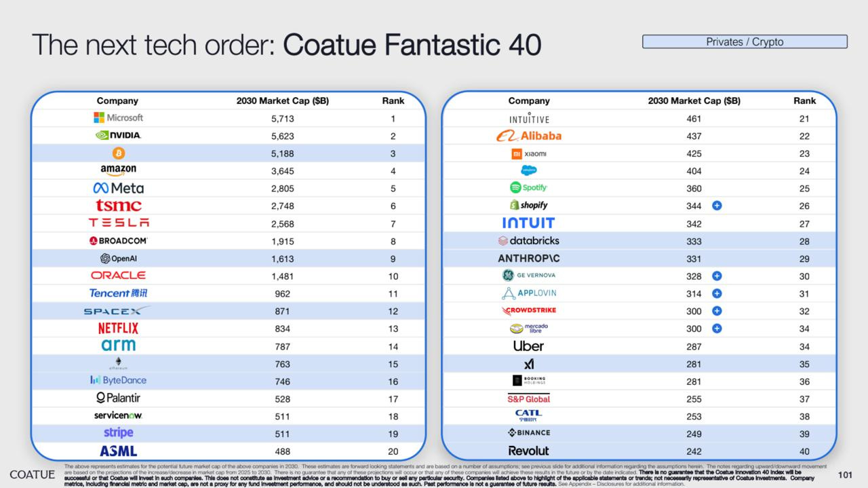Click the right table's Company column header
The width and height of the screenshot is (868, 488).
tap(529, 100)
